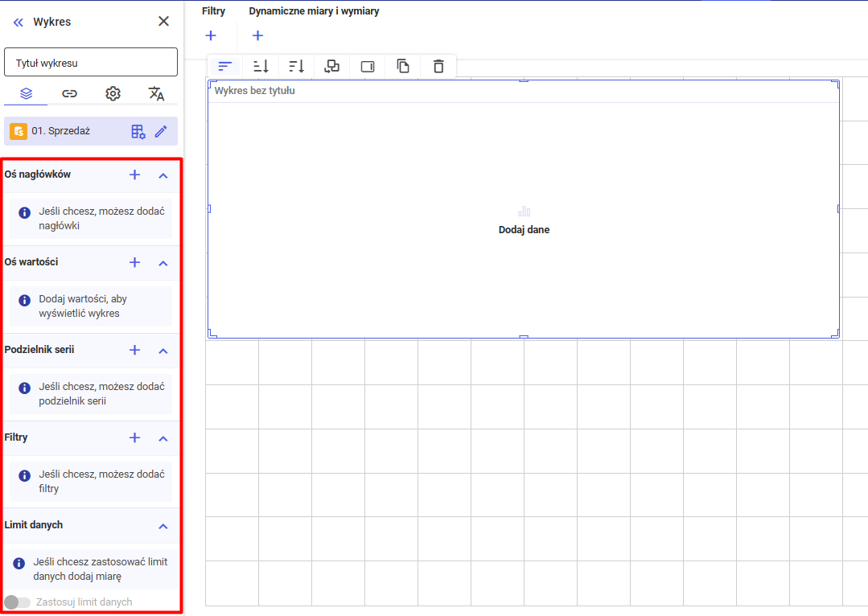
Task: Collapse the Oś nagłówków section
Action: (163, 175)
